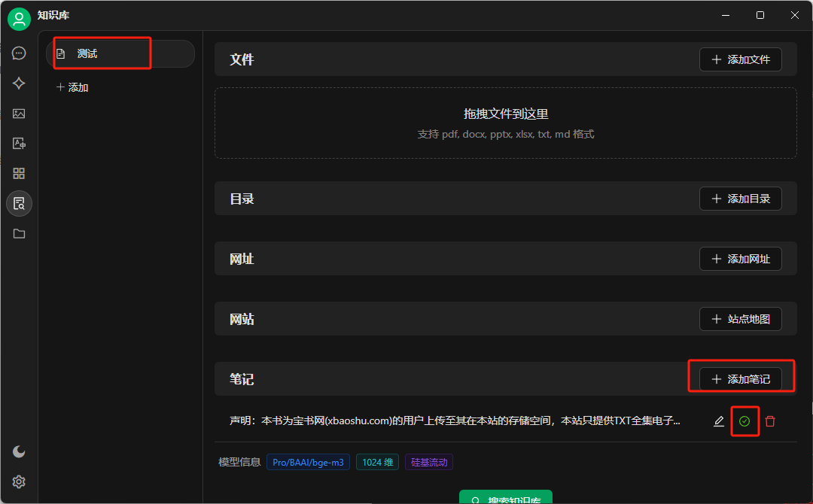The image size is (813, 504).
Task: Toggle dark mode with the moon icon
Action: [19, 451]
